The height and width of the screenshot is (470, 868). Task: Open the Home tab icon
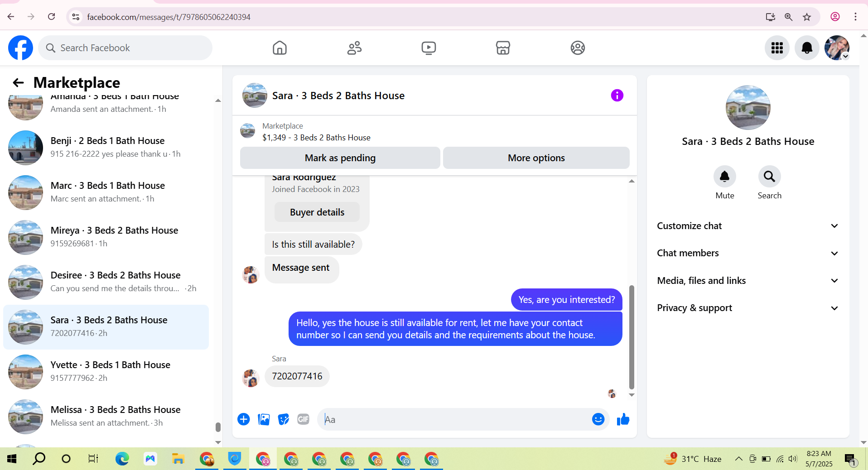click(x=280, y=48)
